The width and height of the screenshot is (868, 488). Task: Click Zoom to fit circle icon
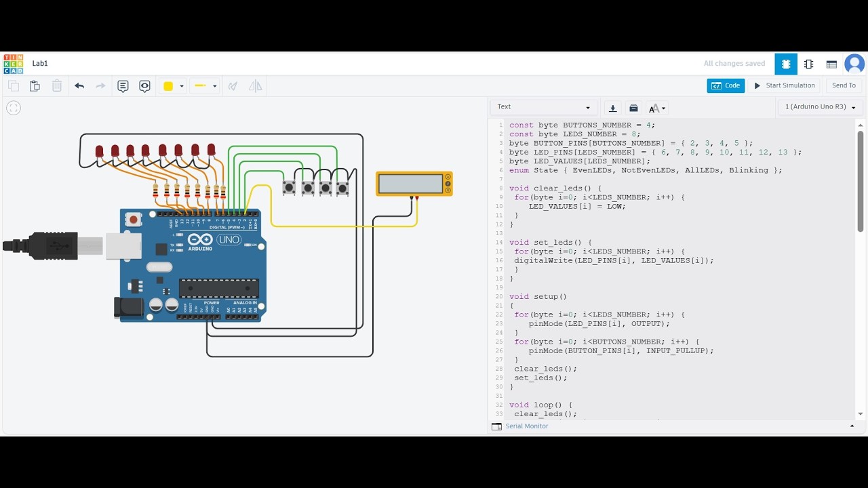[14, 108]
